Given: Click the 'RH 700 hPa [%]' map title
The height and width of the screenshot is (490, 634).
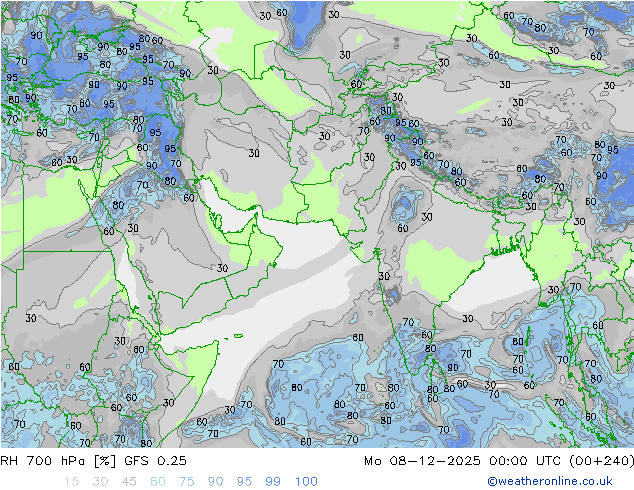Looking at the screenshot, I should [x=58, y=461].
